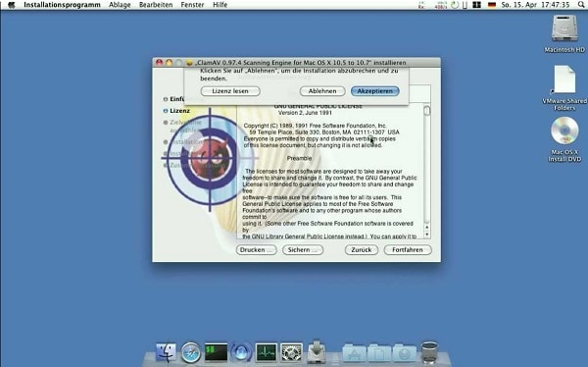Close the installer window with red button
The image size is (588, 367).
pyautogui.click(x=160, y=63)
